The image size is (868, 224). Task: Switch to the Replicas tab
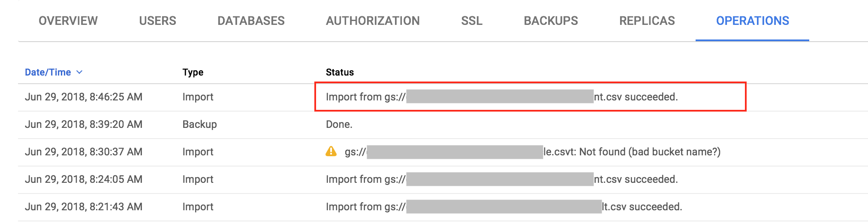647,21
